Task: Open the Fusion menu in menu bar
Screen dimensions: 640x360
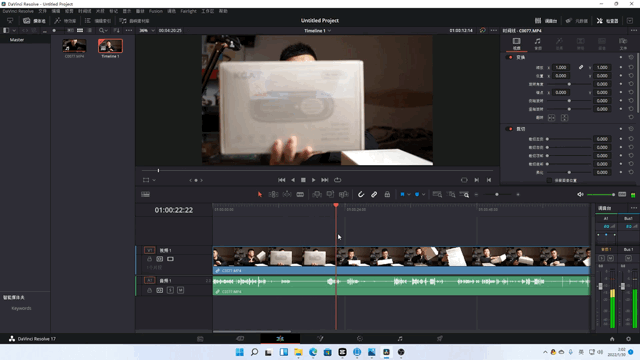Action: click(x=156, y=11)
